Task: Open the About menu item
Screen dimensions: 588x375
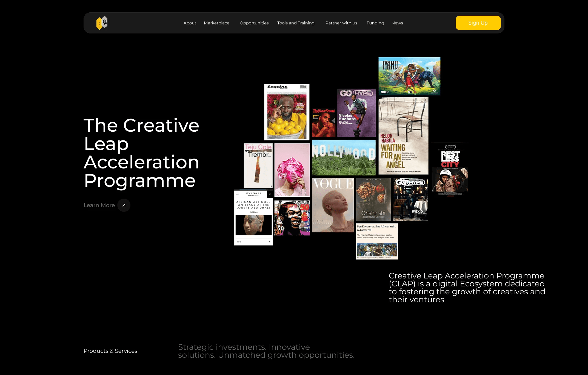Action: [x=190, y=23]
